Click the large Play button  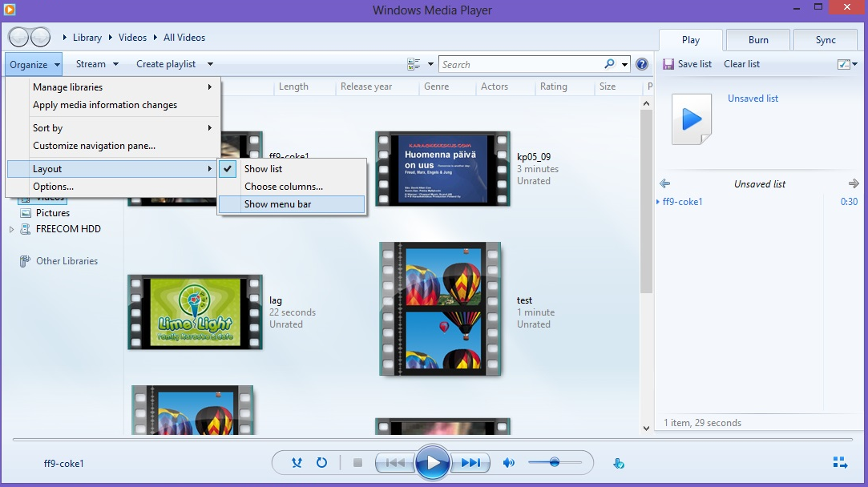[433, 462]
